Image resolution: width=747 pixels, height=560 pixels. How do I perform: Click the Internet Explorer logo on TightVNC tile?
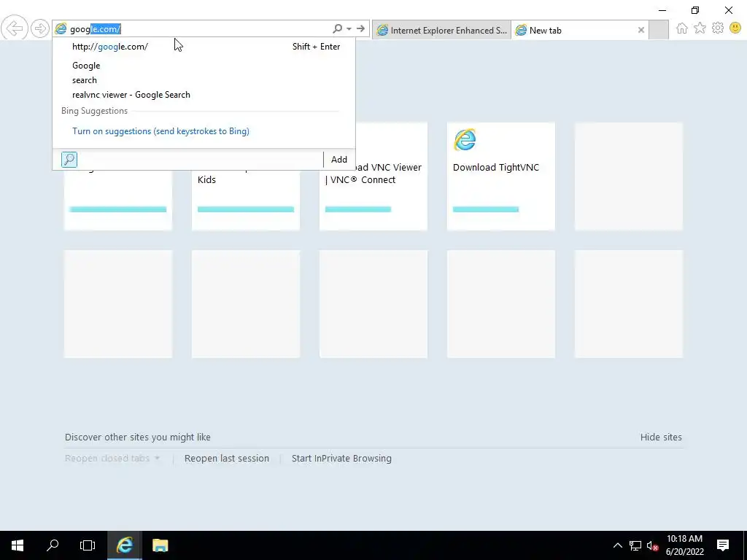coord(465,139)
